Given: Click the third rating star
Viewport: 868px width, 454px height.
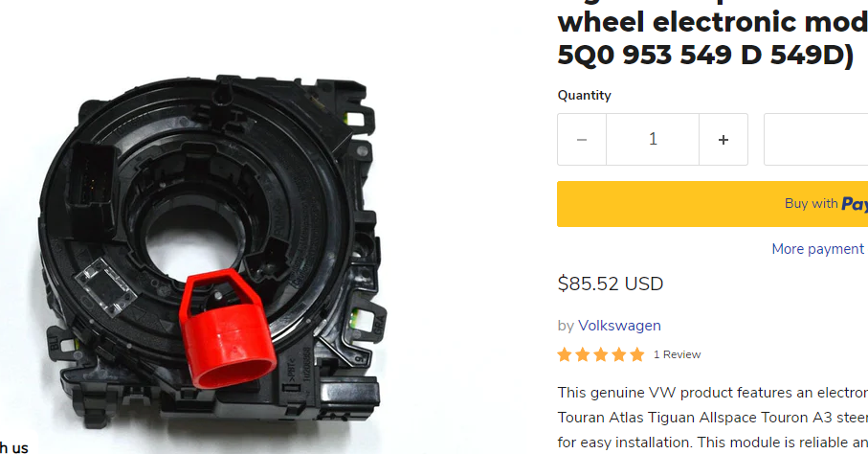Looking at the screenshot, I should point(601,354).
